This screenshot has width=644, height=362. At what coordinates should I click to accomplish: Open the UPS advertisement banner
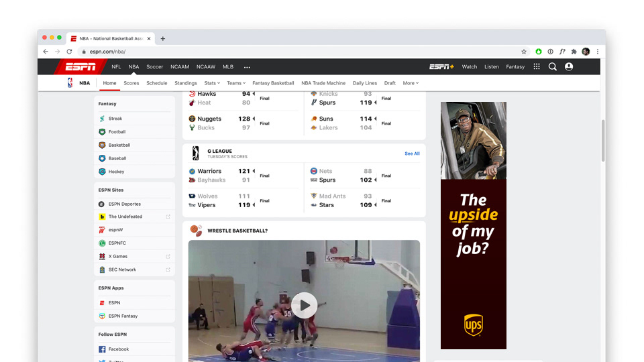[474, 225]
